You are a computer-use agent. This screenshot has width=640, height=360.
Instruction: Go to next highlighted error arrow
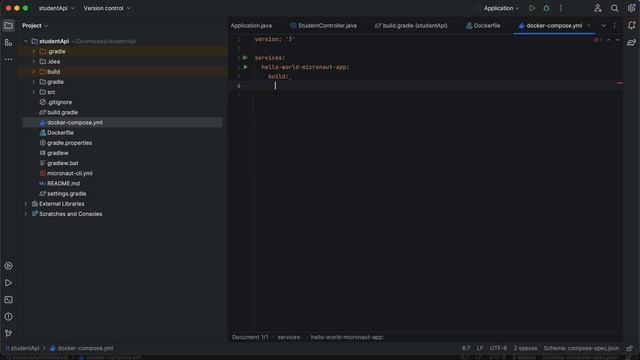point(618,40)
